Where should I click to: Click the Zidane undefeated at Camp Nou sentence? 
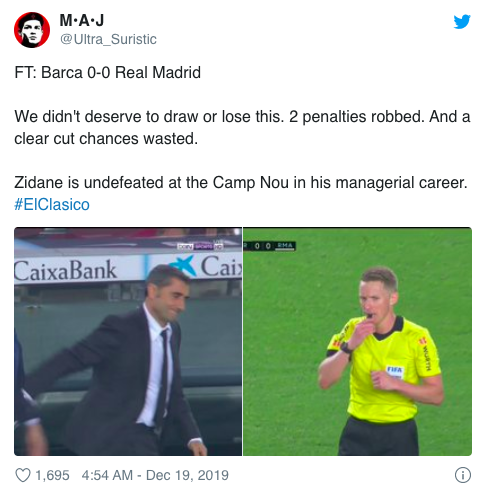coord(241,183)
